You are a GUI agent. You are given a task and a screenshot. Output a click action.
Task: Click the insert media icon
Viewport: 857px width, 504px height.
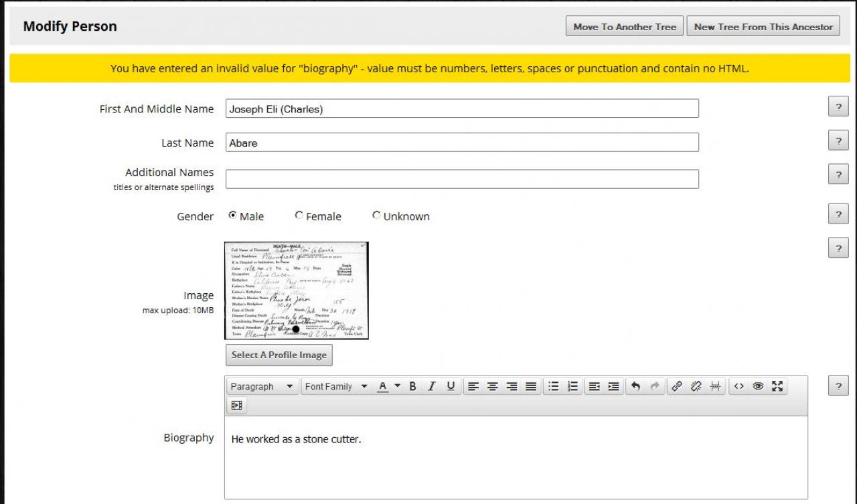click(236, 405)
